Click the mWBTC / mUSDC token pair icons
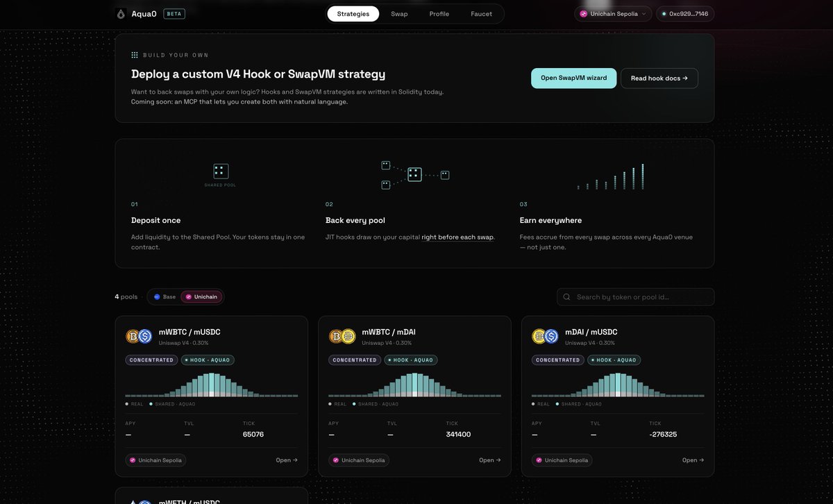The image size is (833, 504). (x=139, y=336)
